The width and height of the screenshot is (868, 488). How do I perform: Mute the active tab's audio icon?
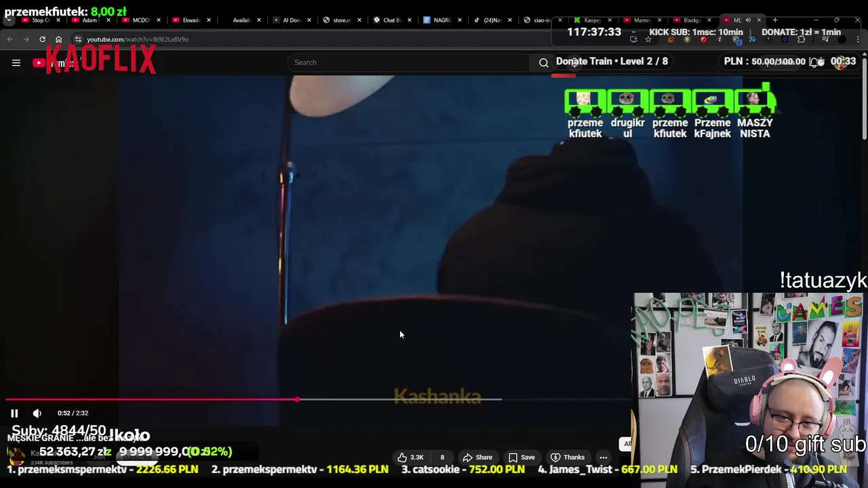[x=748, y=20]
